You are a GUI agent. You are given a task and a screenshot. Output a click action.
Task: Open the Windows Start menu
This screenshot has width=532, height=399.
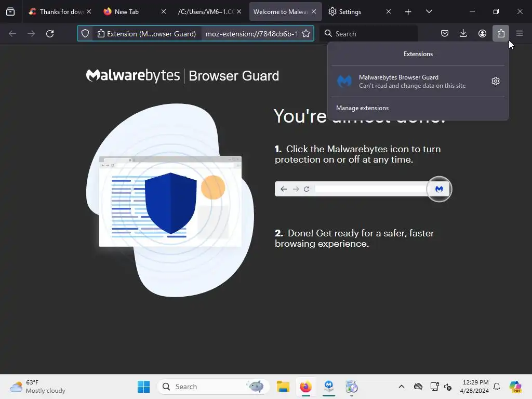[x=143, y=387]
